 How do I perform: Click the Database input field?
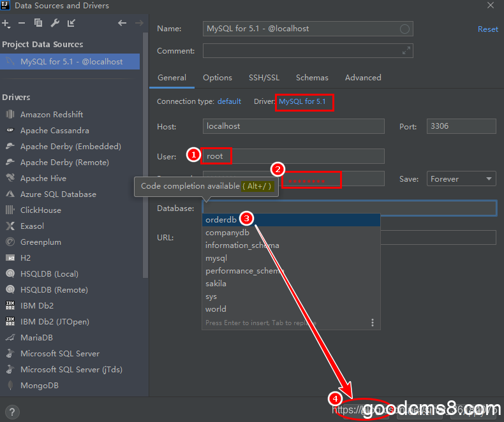click(x=350, y=208)
